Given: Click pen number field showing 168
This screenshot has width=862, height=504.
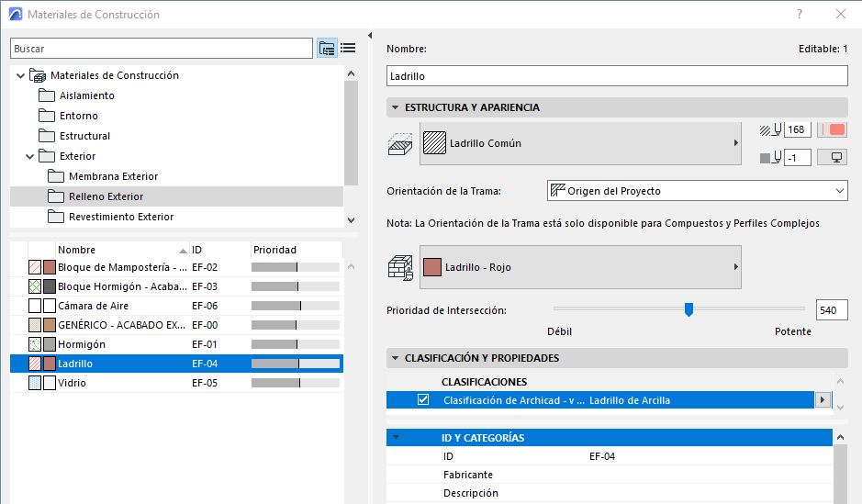Looking at the screenshot, I should pyautogui.click(x=797, y=129).
